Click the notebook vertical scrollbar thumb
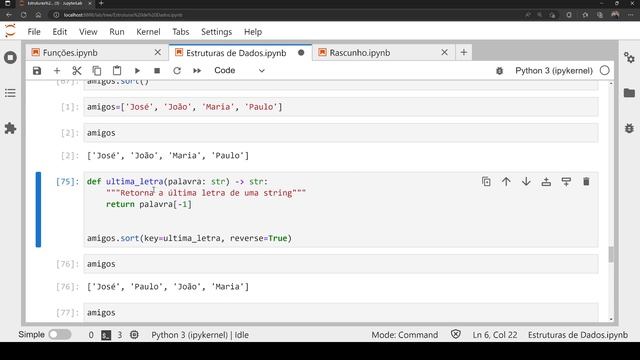 click(x=611, y=254)
